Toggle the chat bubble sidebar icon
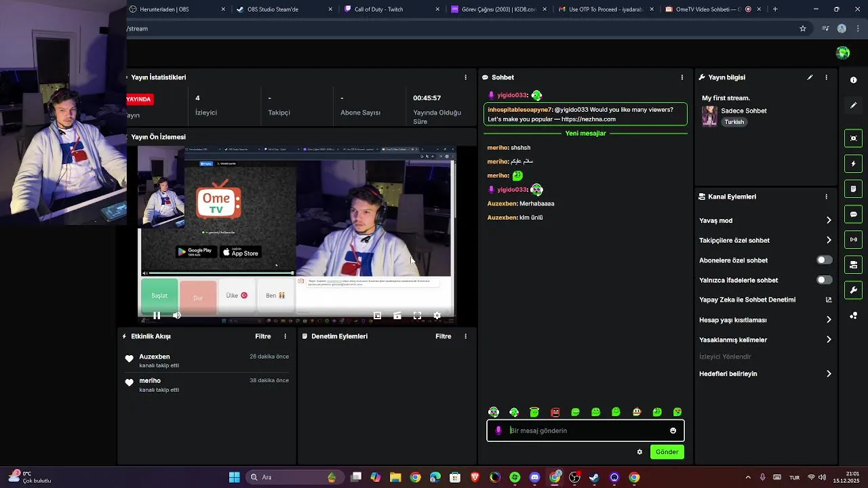This screenshot has height=488, width=868. (x=853, y=214)
